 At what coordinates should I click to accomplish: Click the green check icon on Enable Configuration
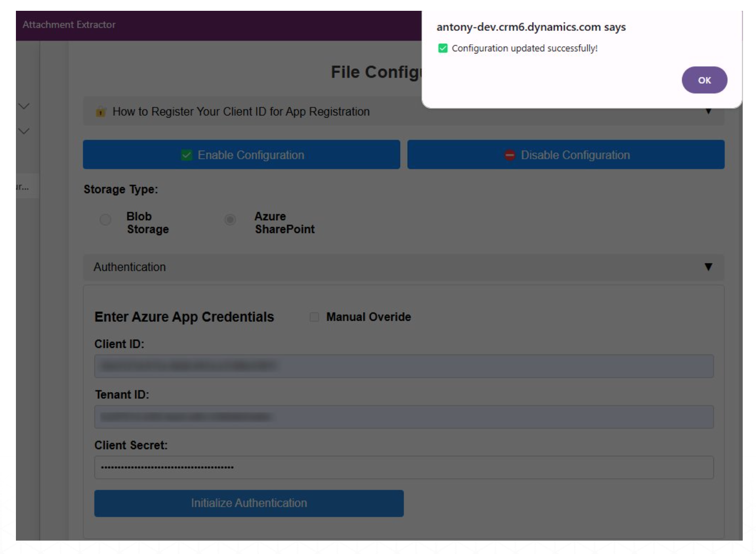pos(186,155)
